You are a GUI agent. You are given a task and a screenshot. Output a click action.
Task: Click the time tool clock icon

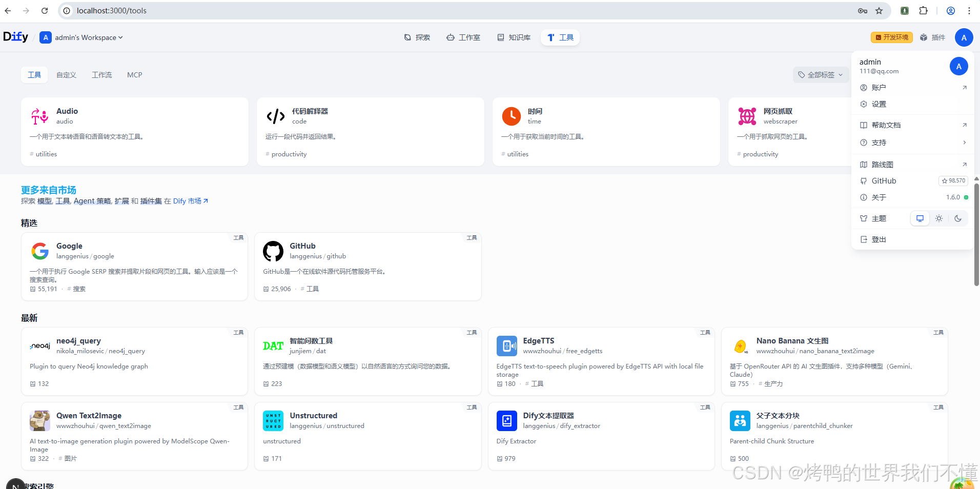click(512, 116)
